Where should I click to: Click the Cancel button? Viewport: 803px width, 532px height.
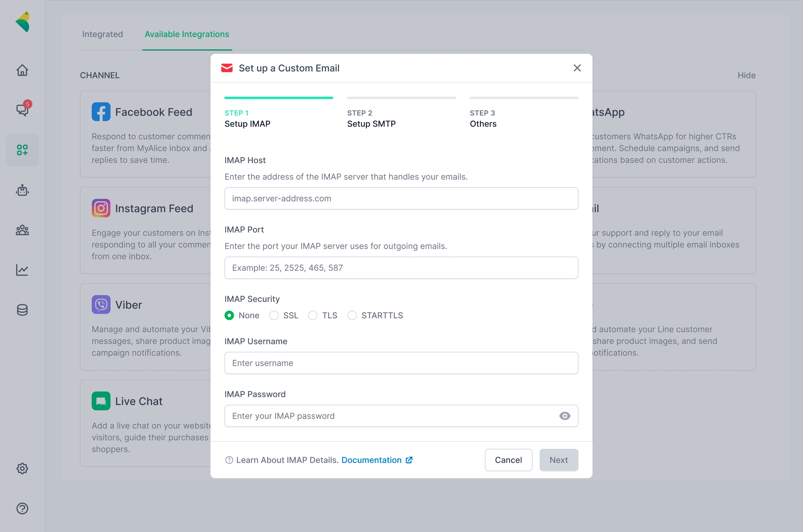click(x=508, y=460)
